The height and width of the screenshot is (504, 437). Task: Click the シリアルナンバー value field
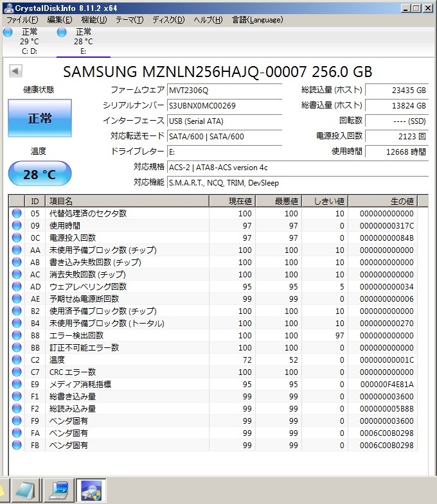click(x=224, y=105)
